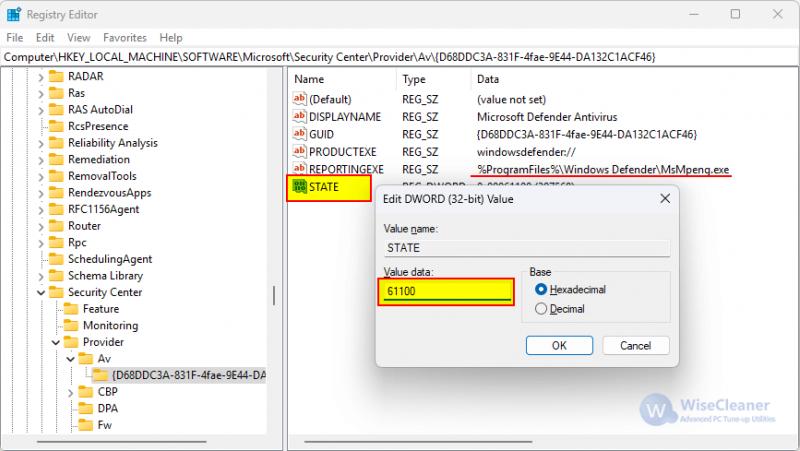Select the Ras folder icon
The width and height of the screenshot is (800, 451).
56,93
